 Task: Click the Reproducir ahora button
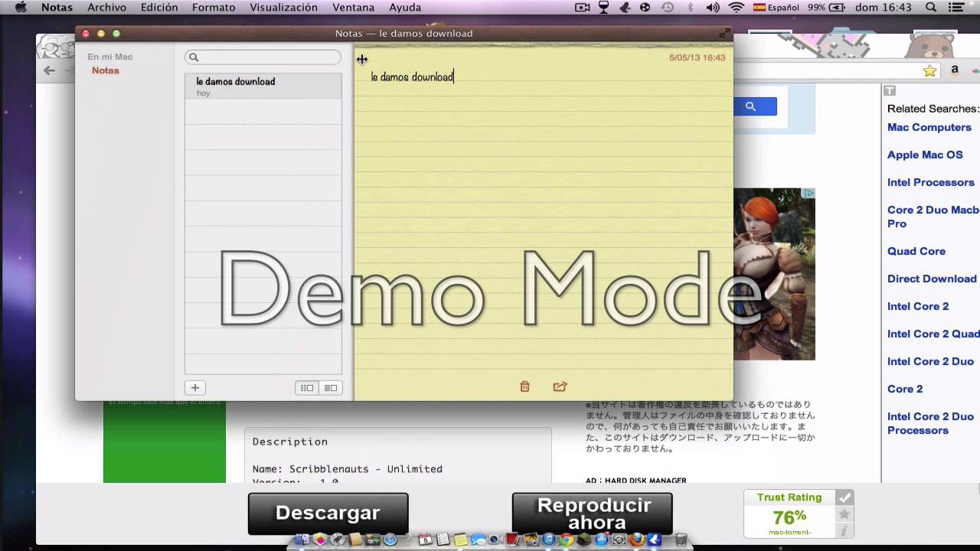(592, 514)
